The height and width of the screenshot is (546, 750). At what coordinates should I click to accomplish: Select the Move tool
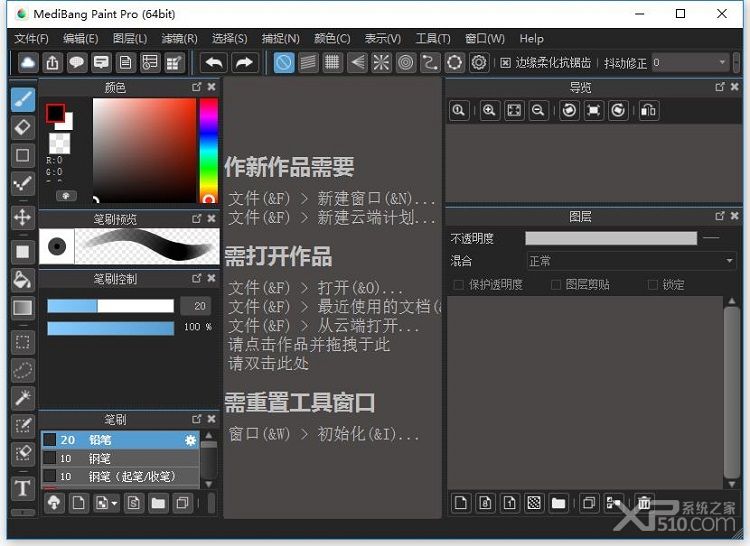coord(23,218)
